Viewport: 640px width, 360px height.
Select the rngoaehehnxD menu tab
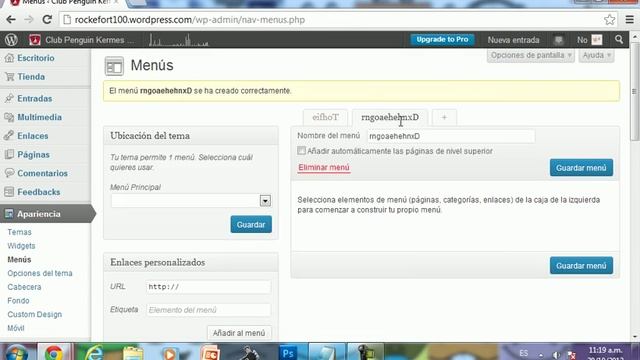tap(390, 118)
